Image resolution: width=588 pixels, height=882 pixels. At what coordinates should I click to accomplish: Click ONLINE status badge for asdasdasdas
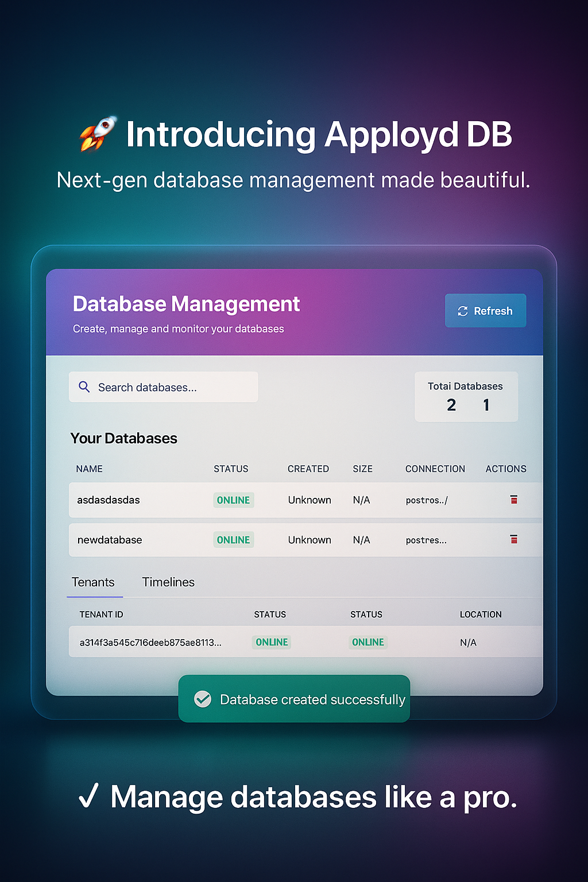coord(233,500)
